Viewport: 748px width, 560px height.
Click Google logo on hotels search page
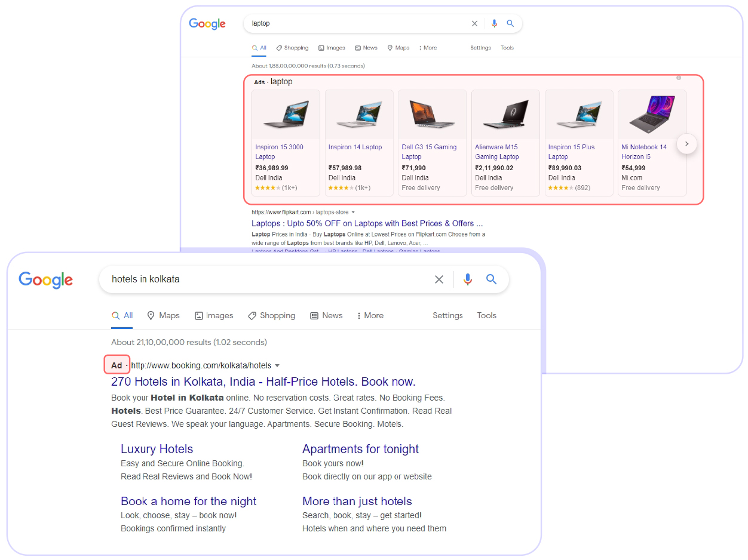click(x=45, y=279)
